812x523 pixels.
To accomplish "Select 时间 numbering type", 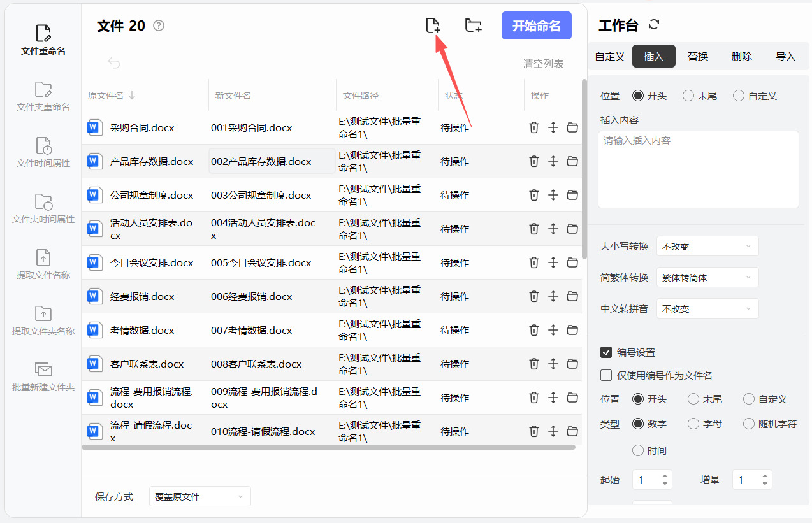I will click(637, 450).
